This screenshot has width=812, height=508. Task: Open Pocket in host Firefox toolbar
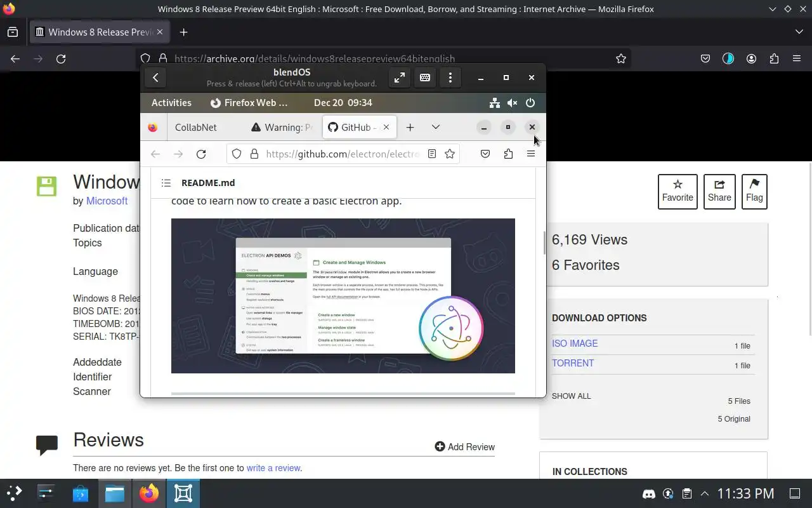(705, 59)
